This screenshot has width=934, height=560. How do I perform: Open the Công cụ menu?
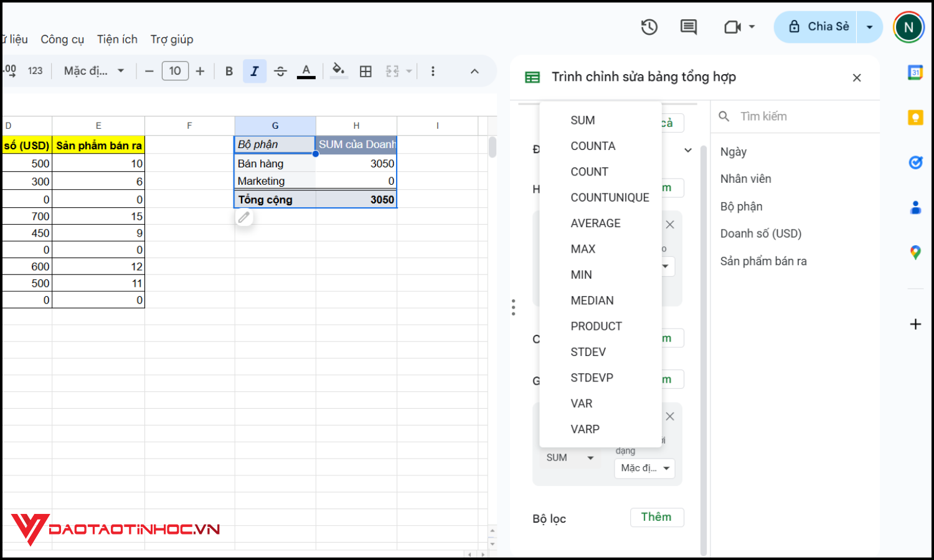[x=62, y=39]
